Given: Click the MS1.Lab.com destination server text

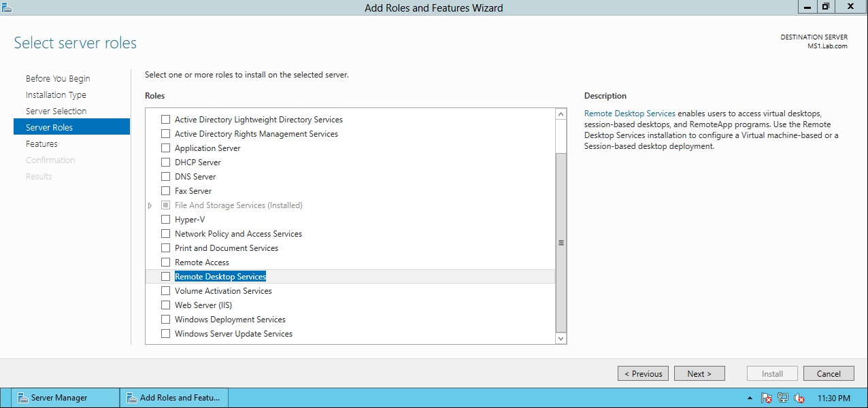Looking at the screenshot, I should [827, 46].
